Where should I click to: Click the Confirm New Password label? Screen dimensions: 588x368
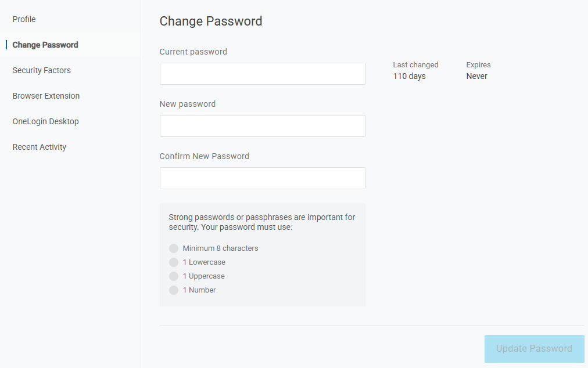click(x=205, y=156)
